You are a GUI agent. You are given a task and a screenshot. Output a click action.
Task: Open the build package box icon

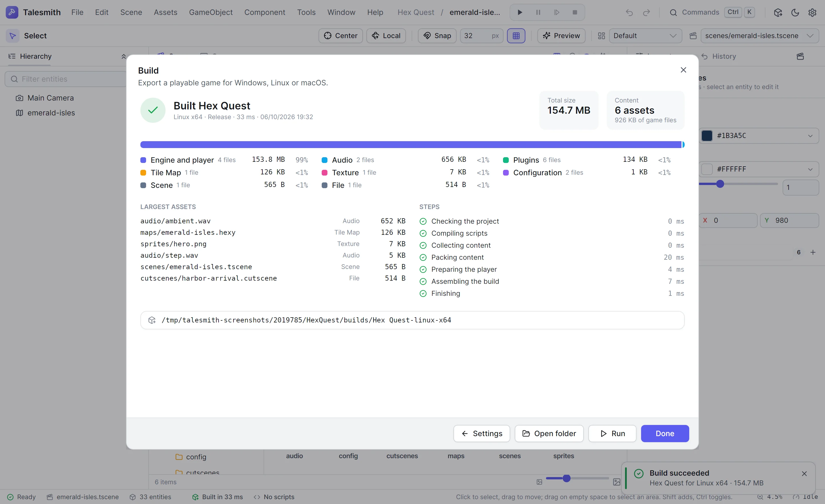pos(778,12)
